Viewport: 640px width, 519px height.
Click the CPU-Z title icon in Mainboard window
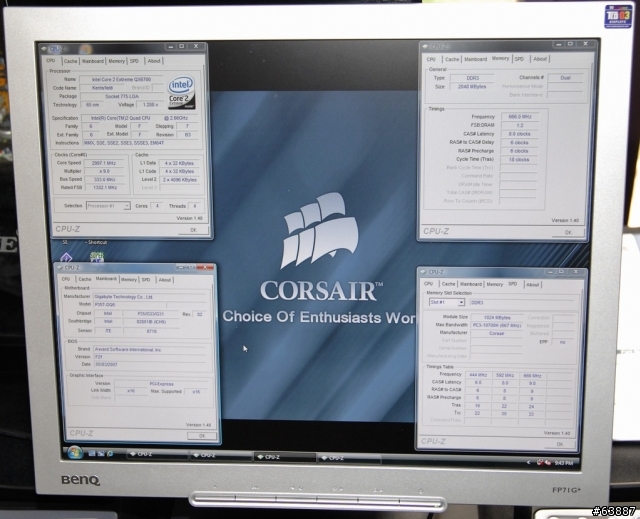60,268
